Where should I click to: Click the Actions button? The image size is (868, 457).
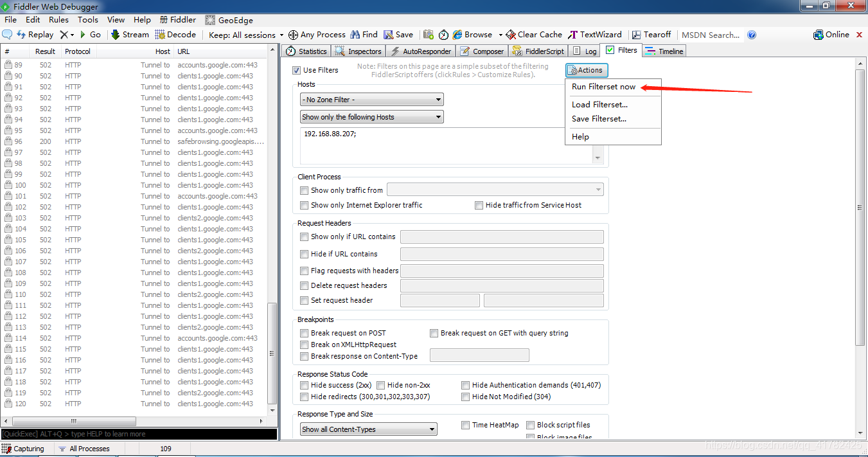click(586, 70)
